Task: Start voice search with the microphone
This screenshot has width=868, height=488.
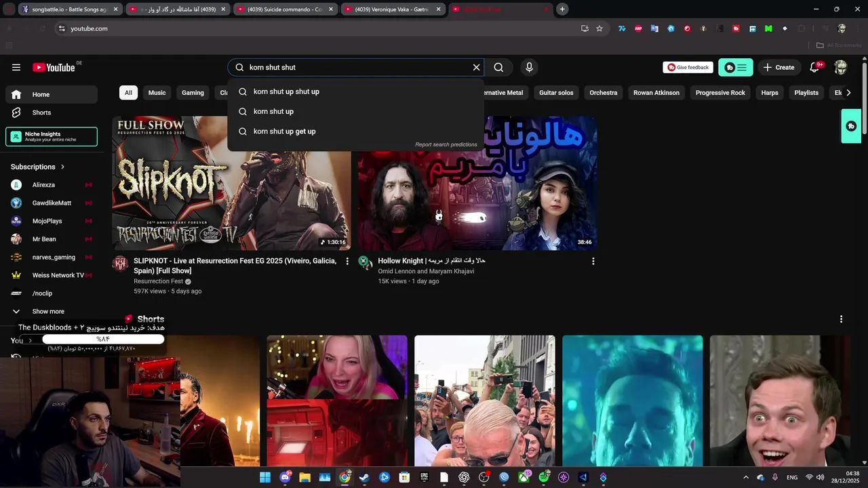Action: click(530, 67)
